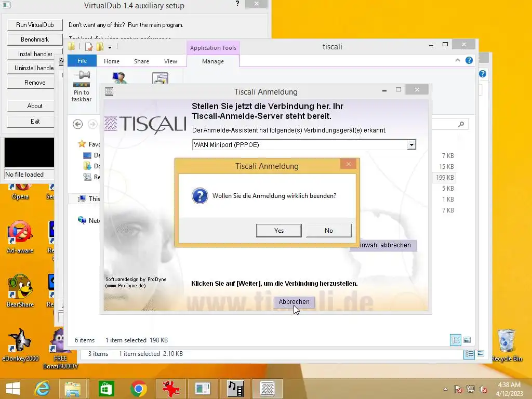Click the network tray icon
532x399 pixels.
pyautogui.click(x=471, y=389)
